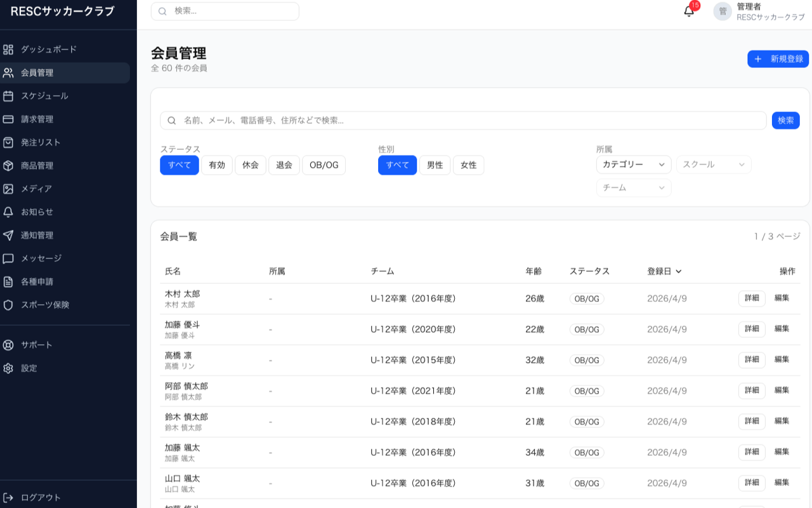Click 編集 for 加藤 優斗
Screen dimensions: 812x508
tap(782, 329)
